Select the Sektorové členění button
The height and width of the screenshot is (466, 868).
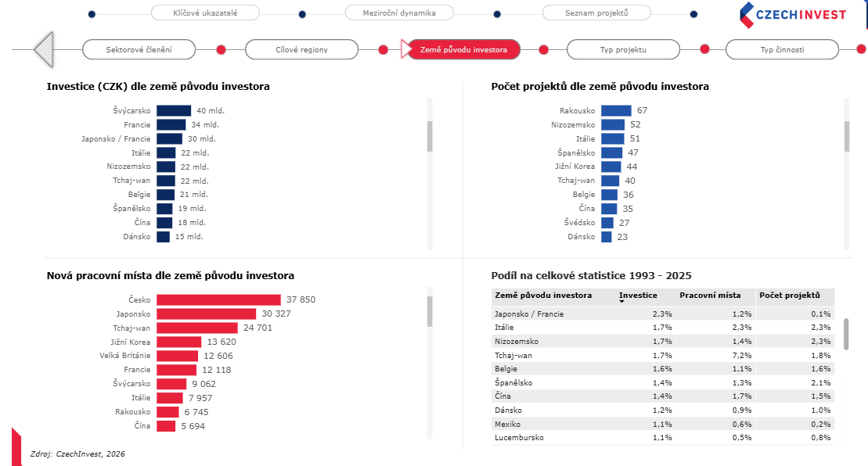(x=139, y=50)
